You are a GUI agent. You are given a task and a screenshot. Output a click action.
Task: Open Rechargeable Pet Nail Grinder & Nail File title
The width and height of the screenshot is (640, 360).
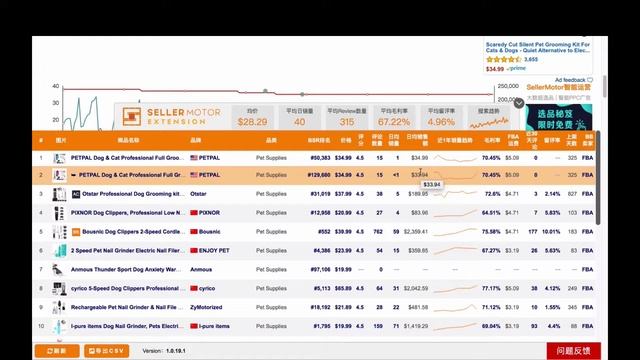click(x=127, y=307)
